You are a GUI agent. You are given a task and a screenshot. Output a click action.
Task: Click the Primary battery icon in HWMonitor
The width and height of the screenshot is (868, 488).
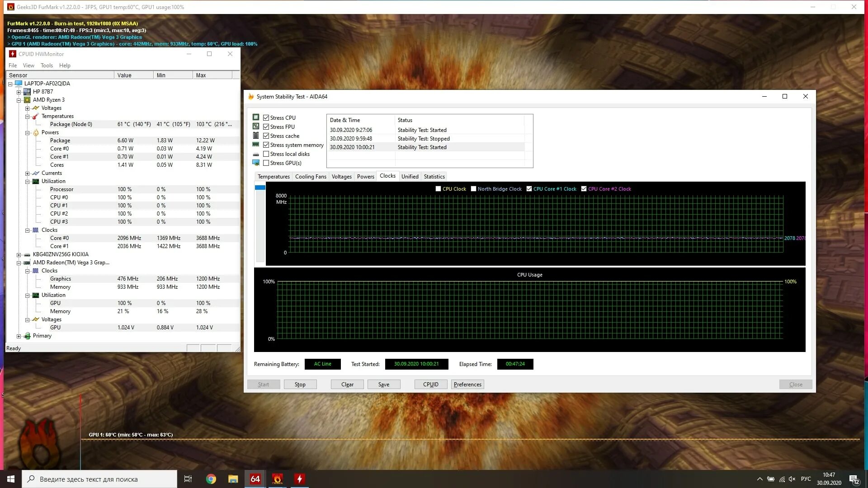(27, 336)
